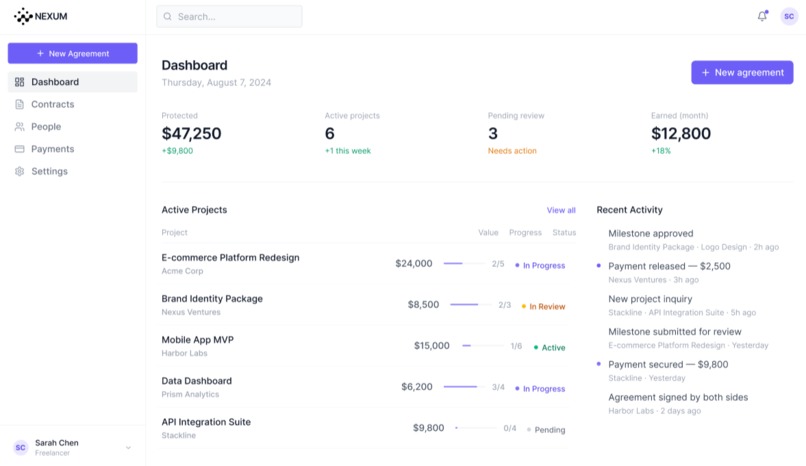Click the Active projects count 6

[329, 134]
